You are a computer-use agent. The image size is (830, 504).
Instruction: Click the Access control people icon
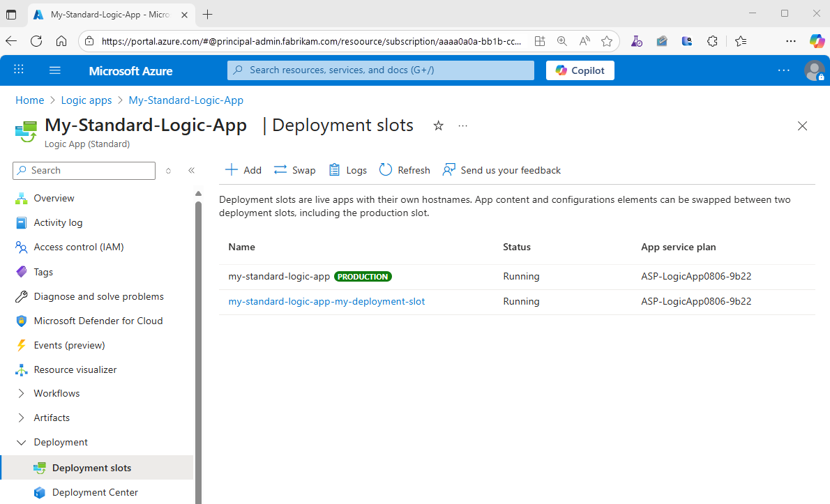[21, 247]
